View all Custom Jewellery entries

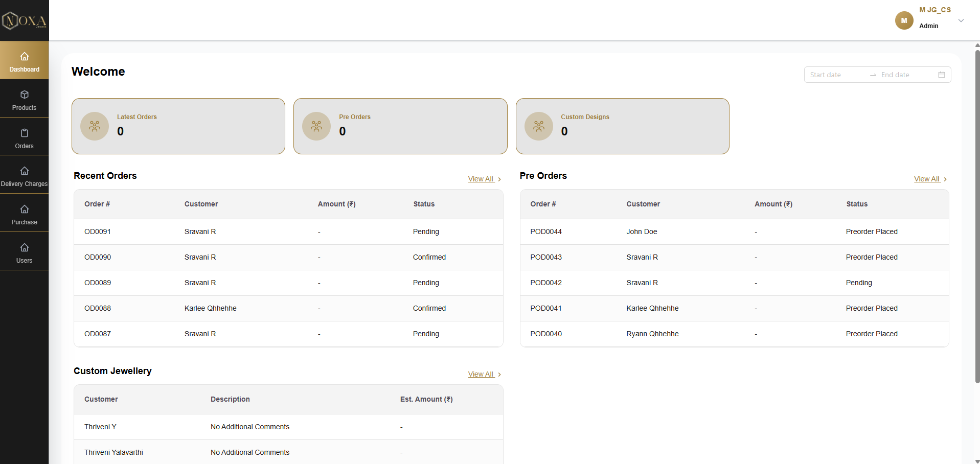click(484, 374)
